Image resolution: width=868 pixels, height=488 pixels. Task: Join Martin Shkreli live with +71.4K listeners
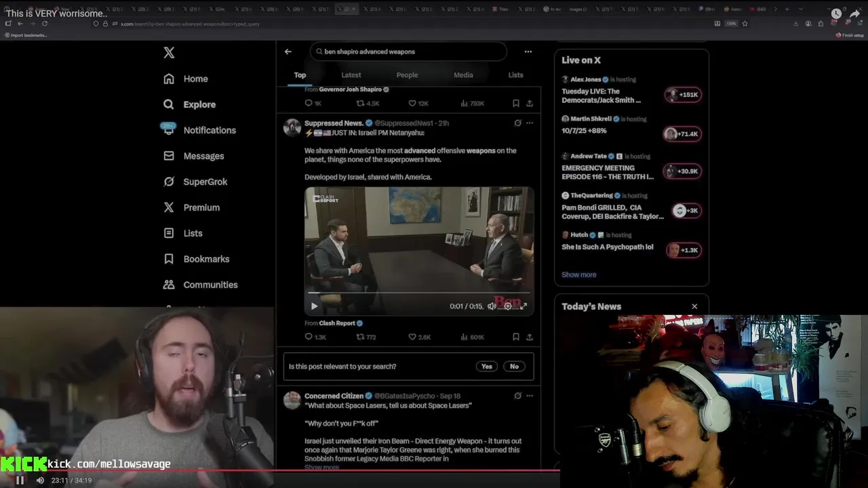tap(683, 134)
